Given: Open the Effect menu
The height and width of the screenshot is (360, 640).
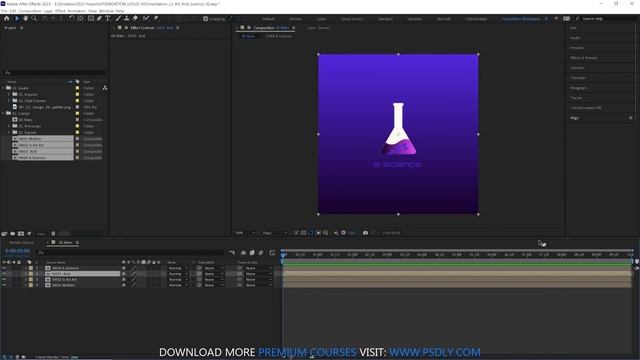Looking at the screenshot, I should pos(60,11).
